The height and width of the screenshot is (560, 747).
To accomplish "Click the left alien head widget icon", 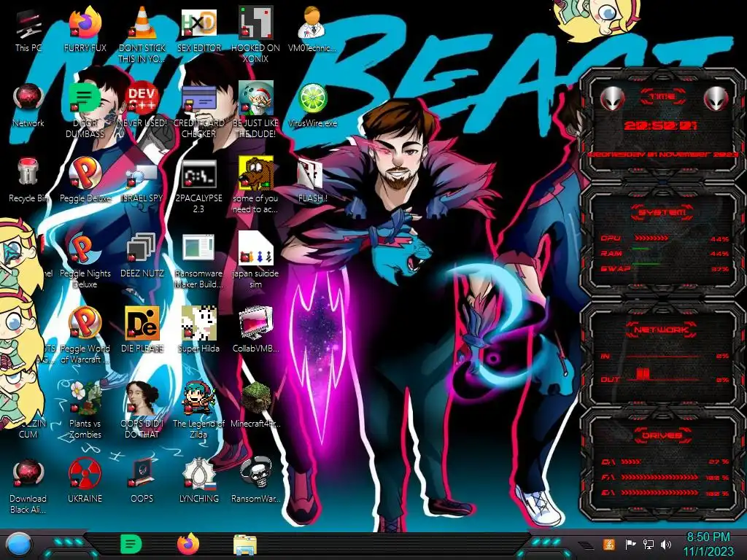I will [612, 99].
